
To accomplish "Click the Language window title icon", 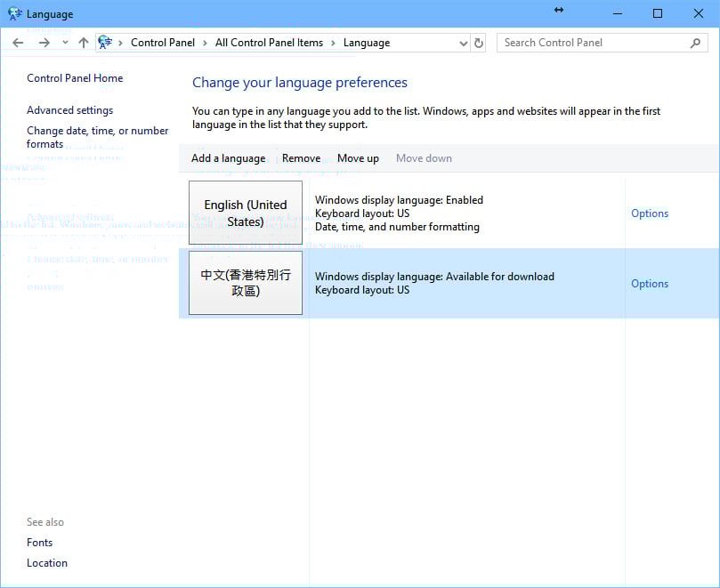I will [15, 13].
